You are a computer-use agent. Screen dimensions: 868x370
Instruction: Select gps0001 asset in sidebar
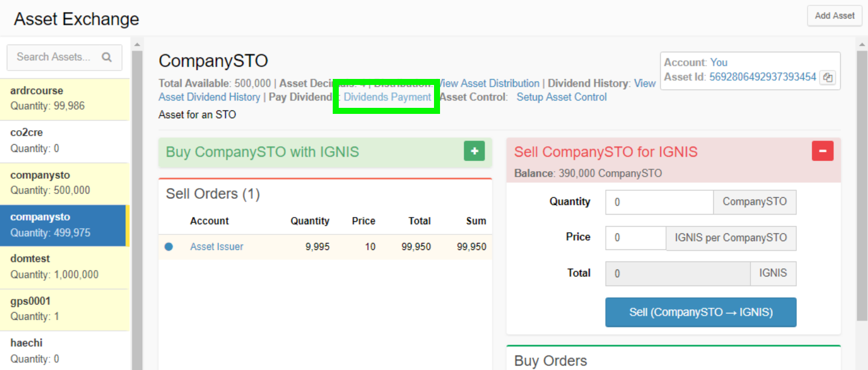coord(64,309)
